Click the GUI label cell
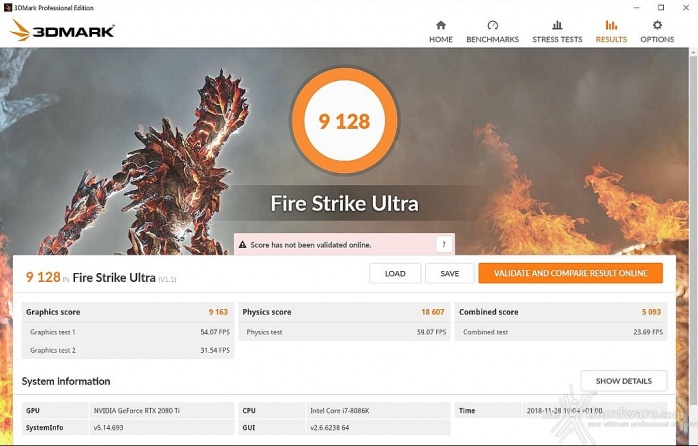 pyautogui.click(x=272, y=427)
